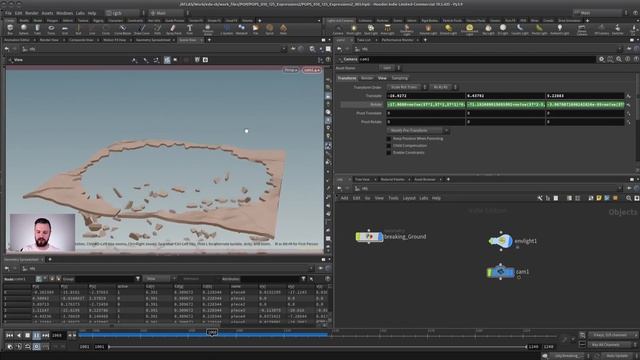Select the cam1 node icon

click(x=500, y=272)
